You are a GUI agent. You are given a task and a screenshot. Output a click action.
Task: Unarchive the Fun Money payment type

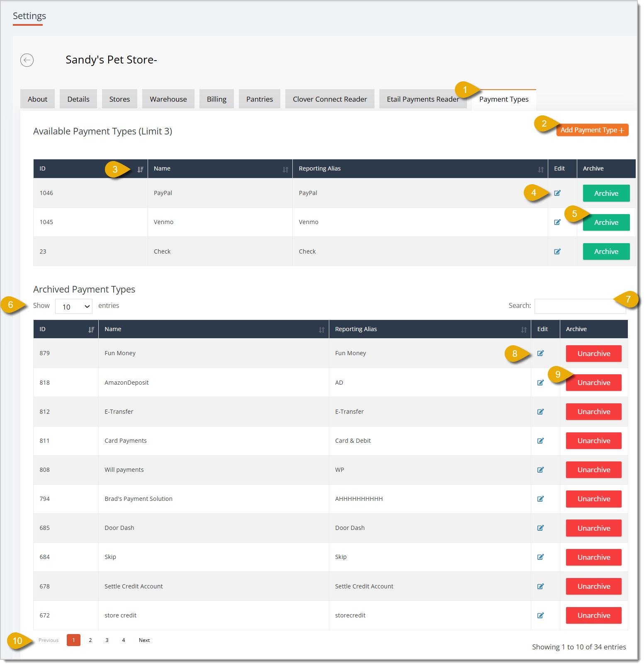pos(594,354)
